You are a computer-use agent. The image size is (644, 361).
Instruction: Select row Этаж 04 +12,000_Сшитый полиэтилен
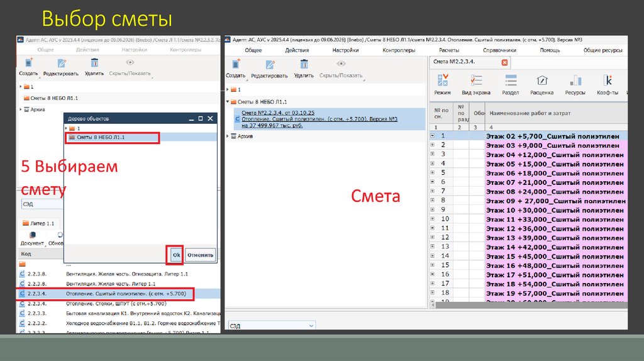click(x=555, y=155)
